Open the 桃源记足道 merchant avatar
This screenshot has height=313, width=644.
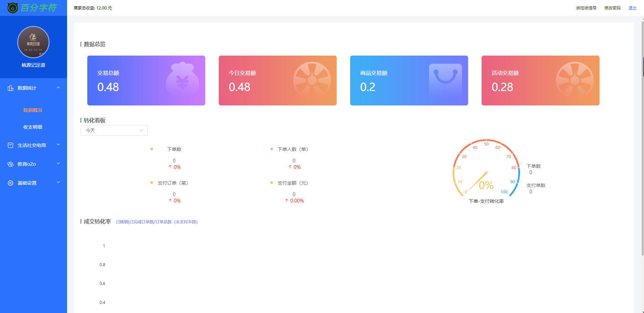(33, 42)
